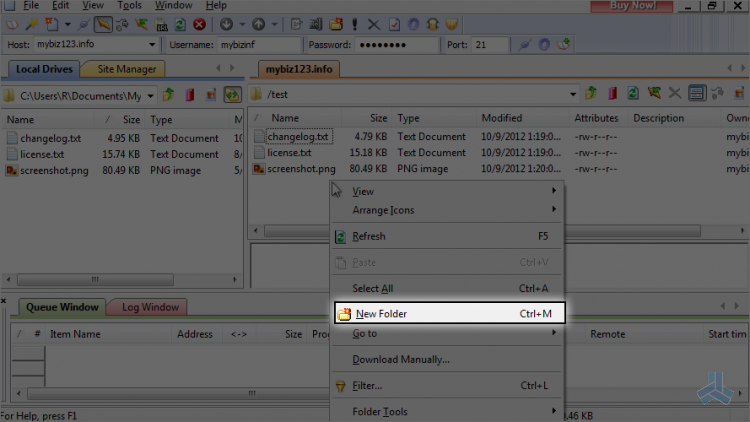Select local screenshot.png file
Screen dimensions: 750x422
(x=54, y=170)
